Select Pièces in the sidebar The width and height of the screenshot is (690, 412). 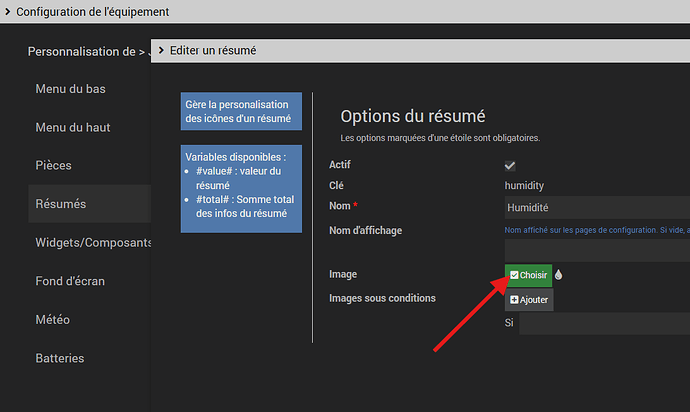point(53,166)
